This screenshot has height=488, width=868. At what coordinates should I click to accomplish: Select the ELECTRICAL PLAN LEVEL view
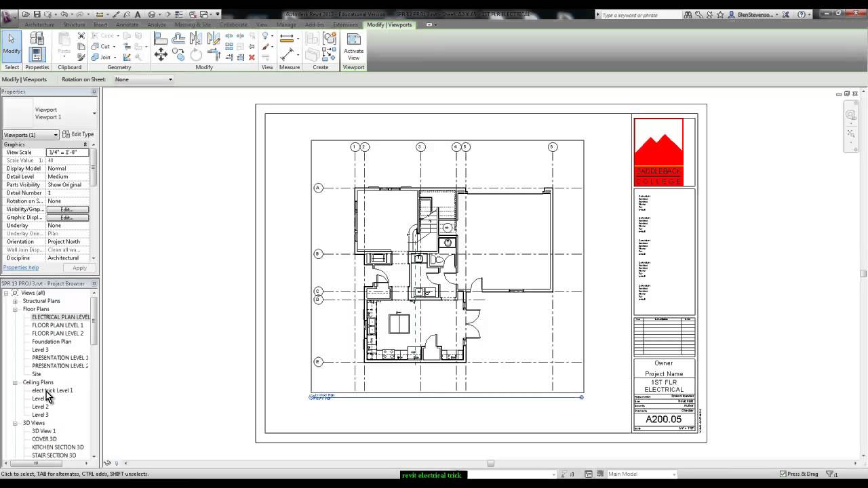[61, 317]
